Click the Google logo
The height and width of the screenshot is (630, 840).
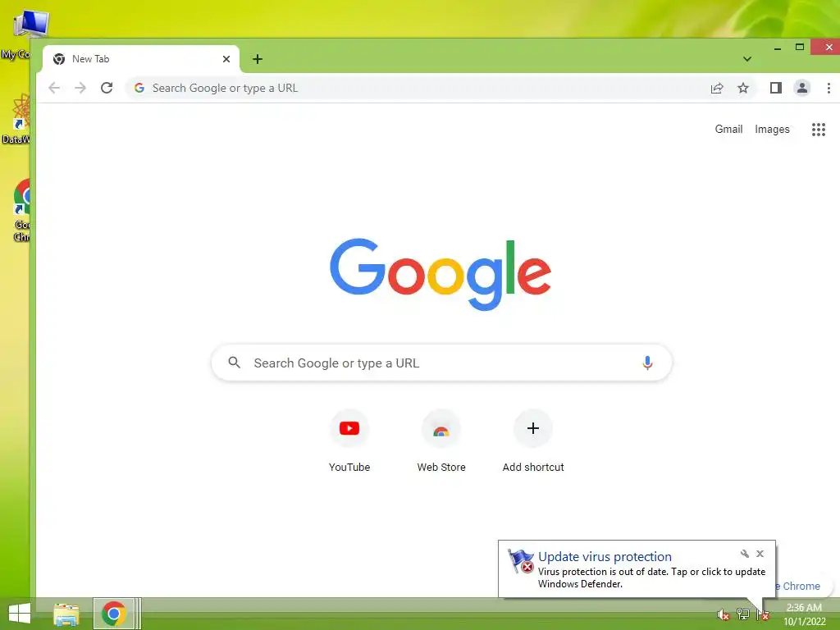click(441, 274)
